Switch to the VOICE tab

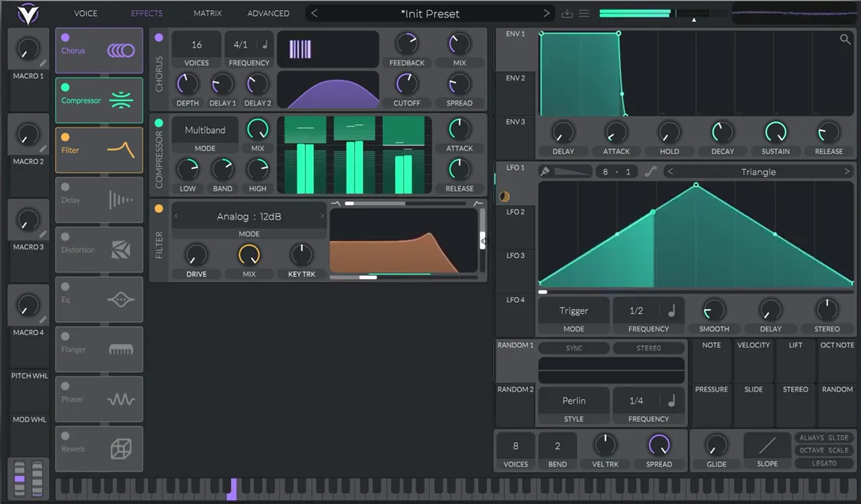[85, 13]
